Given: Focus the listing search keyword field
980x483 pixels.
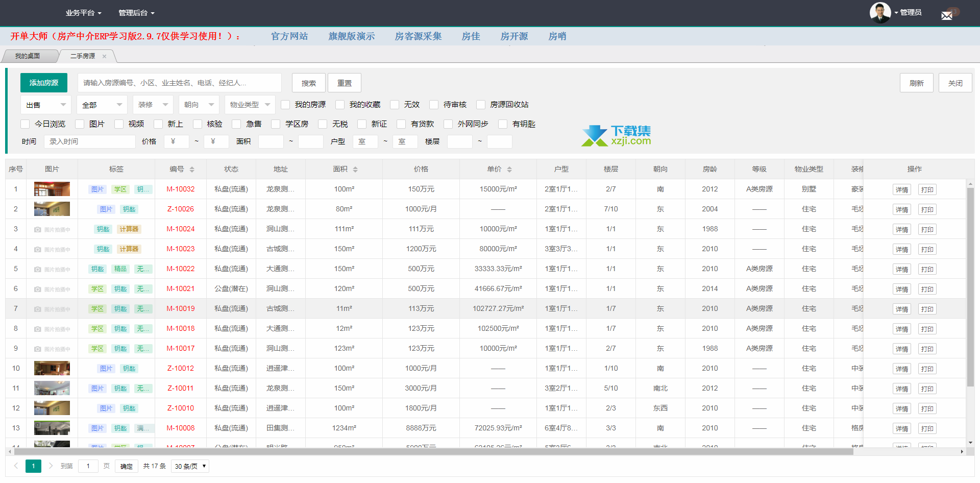Looking at the screenshot, I should tap(180, 83).
